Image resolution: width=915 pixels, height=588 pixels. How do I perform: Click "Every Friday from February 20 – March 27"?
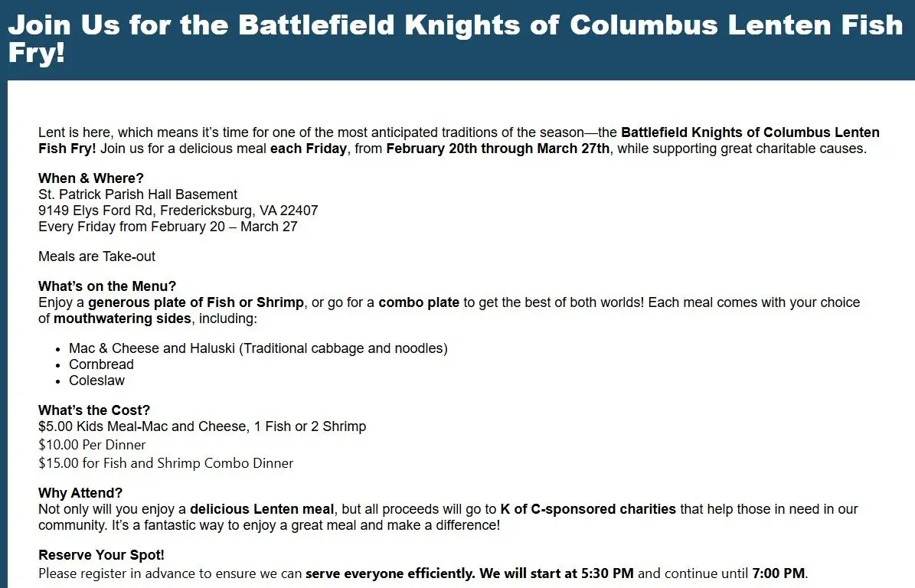click(x=168, y=227)
